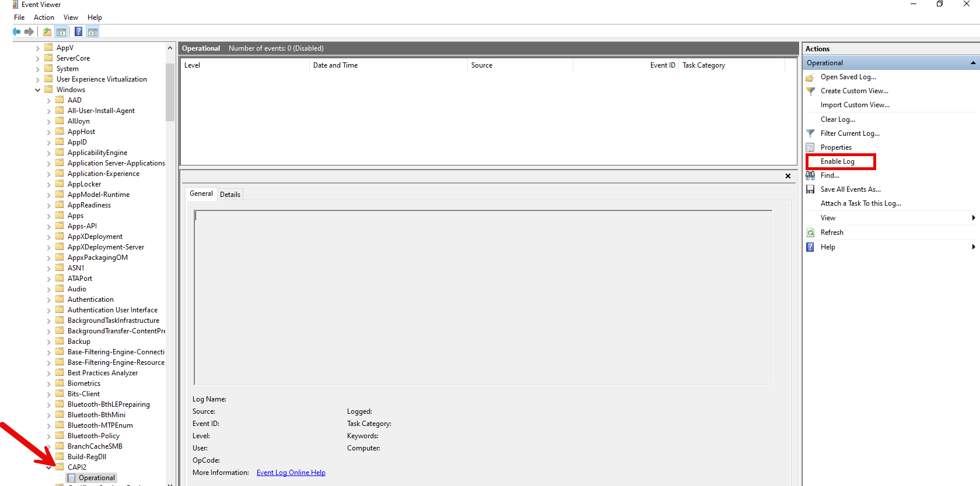Select the BranchCacheSMB folder
This screenshot has height=486, width=980.
[95, 446]
